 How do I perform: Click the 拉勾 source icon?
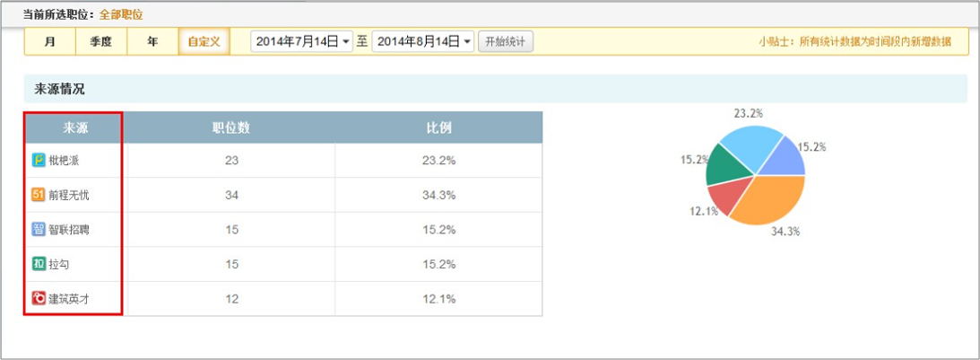(39, 264)
